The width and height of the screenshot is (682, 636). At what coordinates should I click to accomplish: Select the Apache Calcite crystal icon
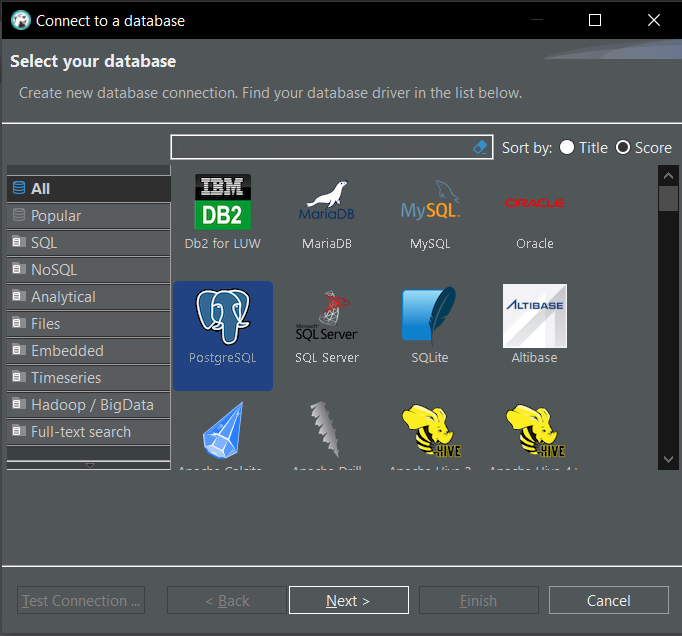coord(223,430)
